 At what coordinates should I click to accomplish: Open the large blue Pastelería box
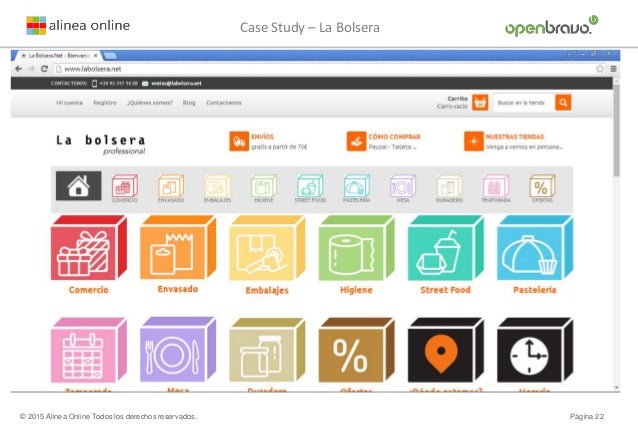tap(535, 248)
